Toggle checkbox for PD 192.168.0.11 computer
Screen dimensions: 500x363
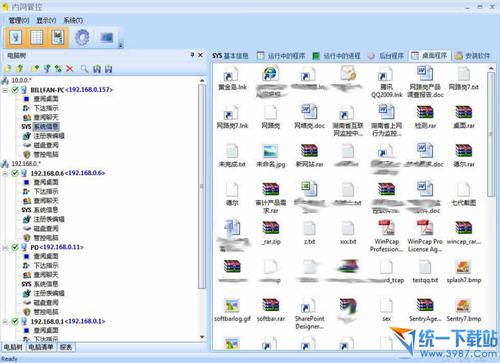15,247
